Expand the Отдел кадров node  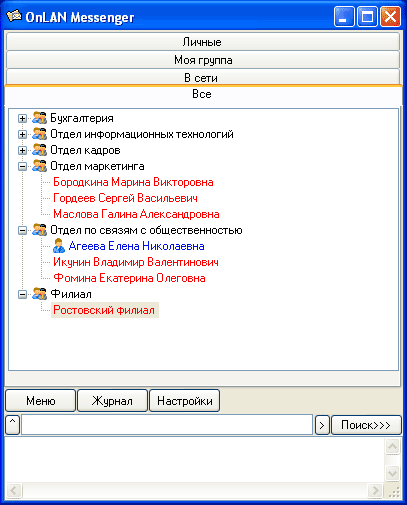pos(22,150)
